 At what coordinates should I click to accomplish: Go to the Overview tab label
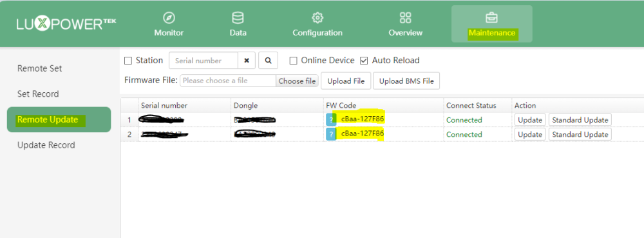click(x=405, y=33)
